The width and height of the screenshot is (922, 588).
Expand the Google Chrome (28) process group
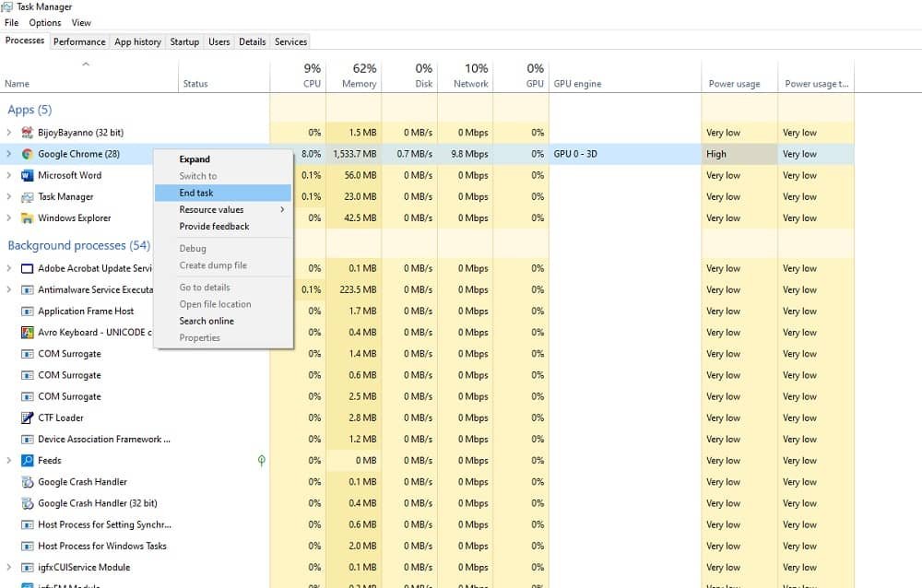tap(9, 154)
